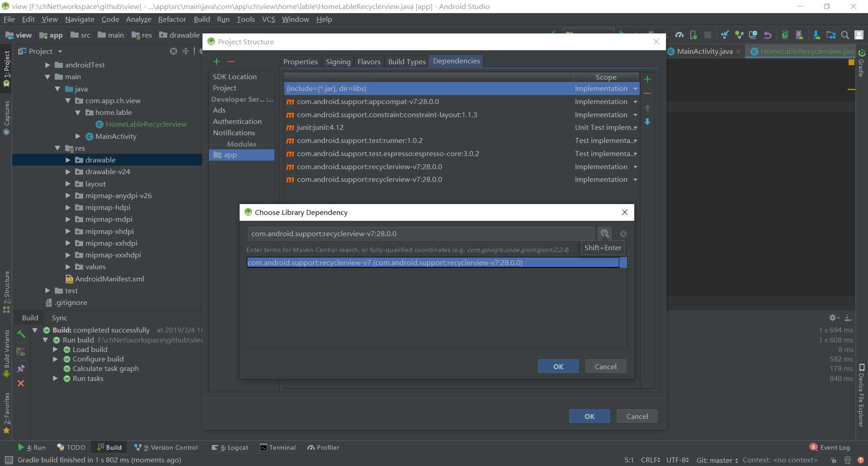Expand the layout folder
This screenshot has height=466, width=868.
[68, 184]
